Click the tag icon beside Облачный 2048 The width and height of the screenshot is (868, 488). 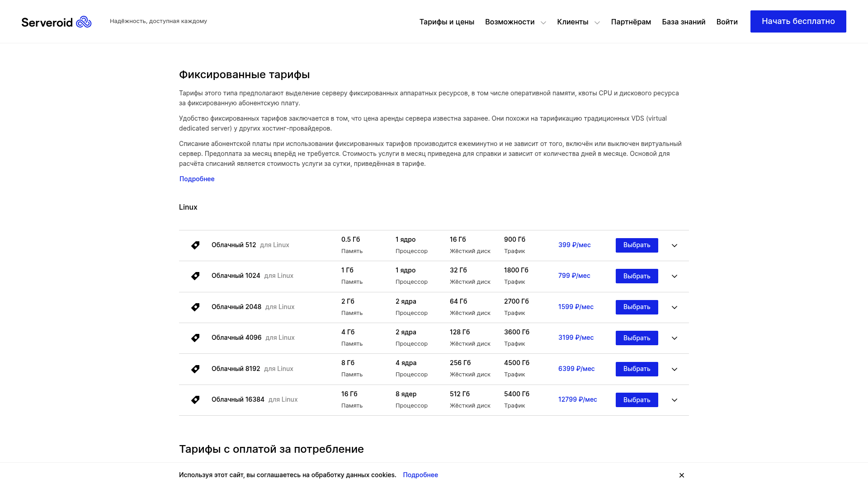click(195, 307)
